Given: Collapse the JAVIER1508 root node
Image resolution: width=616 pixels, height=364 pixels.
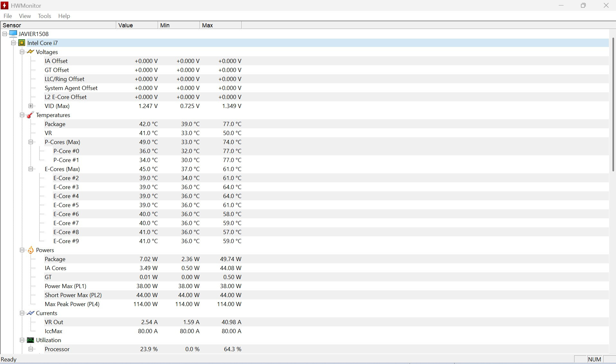Looking at the screenshot, I should pyautogui.click(x=5, y=34).
